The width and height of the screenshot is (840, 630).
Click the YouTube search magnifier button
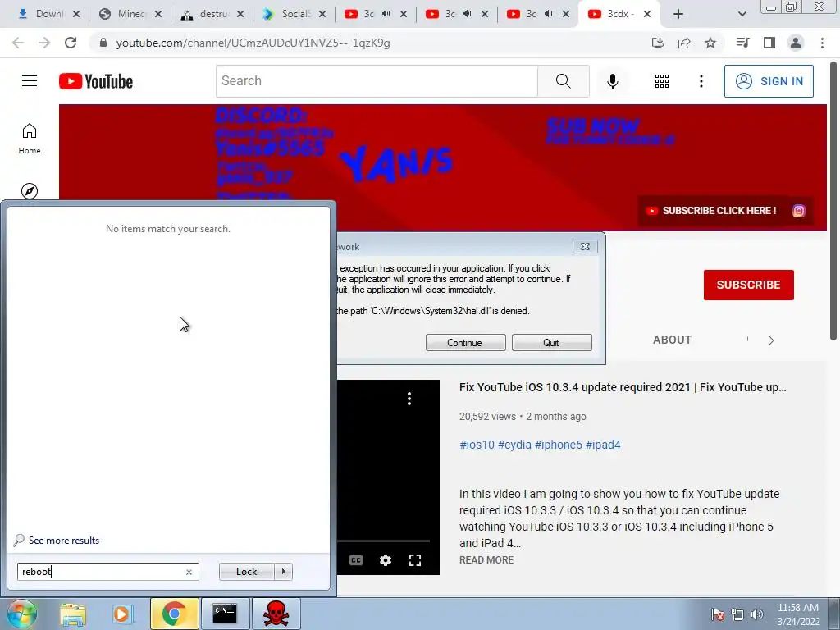563,81
